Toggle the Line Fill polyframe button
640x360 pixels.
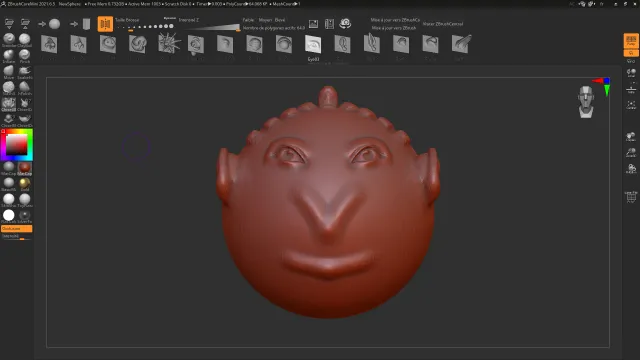631,196
